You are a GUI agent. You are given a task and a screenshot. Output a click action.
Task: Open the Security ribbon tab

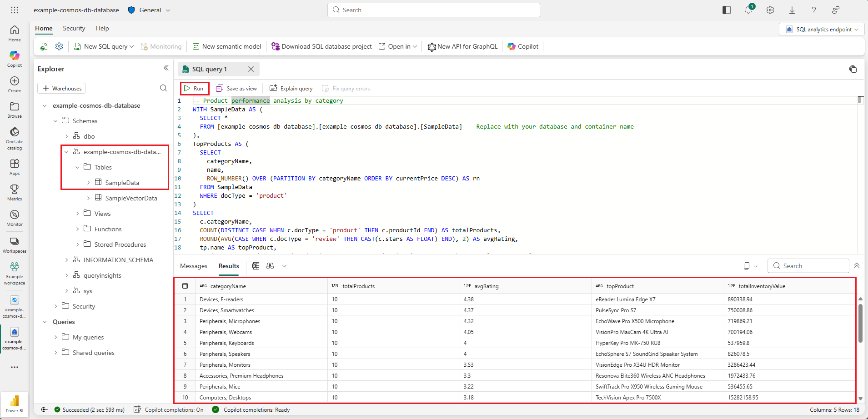pos(74,28)
